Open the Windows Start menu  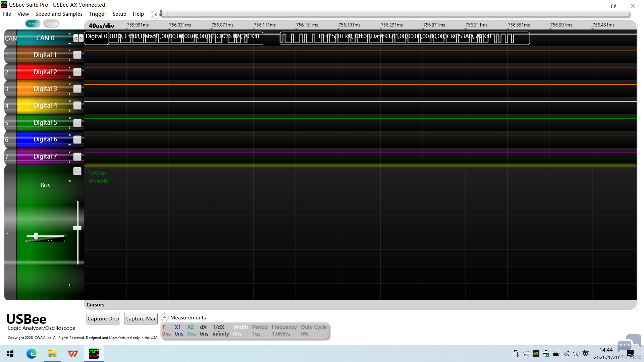pos(10,354)
